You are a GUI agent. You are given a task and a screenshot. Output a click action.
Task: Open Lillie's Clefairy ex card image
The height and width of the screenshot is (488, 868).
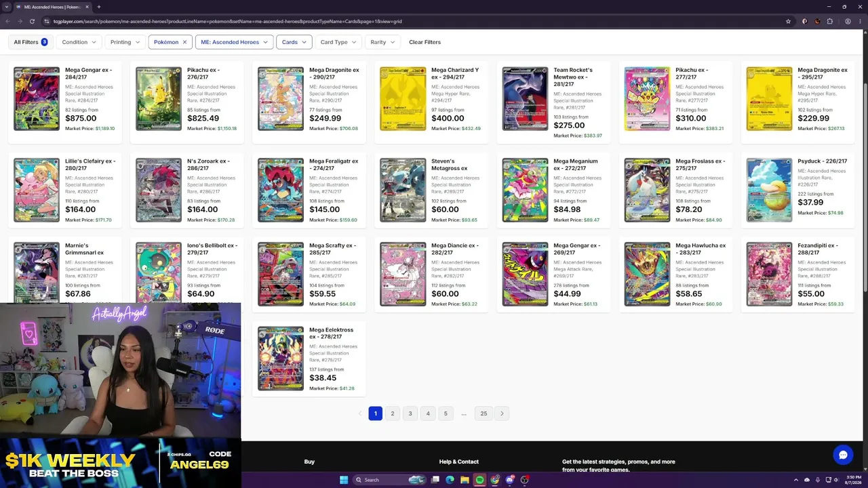37,190
